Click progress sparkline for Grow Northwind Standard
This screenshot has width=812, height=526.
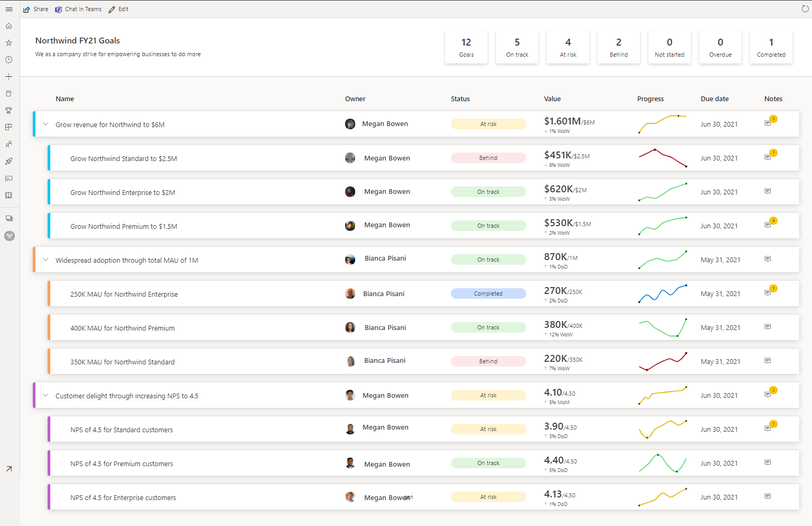(663, 158)
